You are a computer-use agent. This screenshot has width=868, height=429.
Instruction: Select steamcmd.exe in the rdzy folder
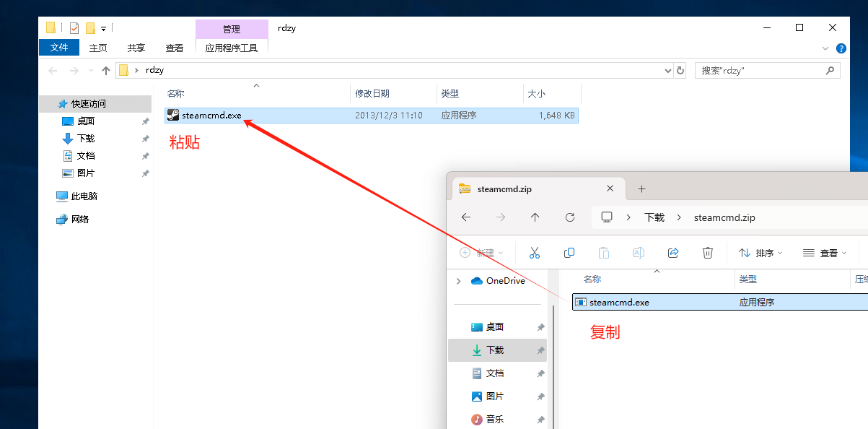(x=371, y=116)
